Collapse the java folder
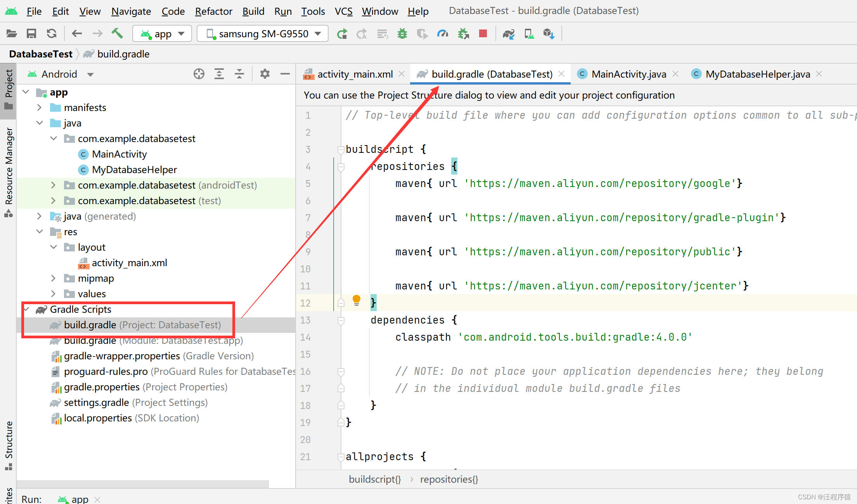Viewport: 857px width, 504px height. pyautogui.click(x=40, y=123)
